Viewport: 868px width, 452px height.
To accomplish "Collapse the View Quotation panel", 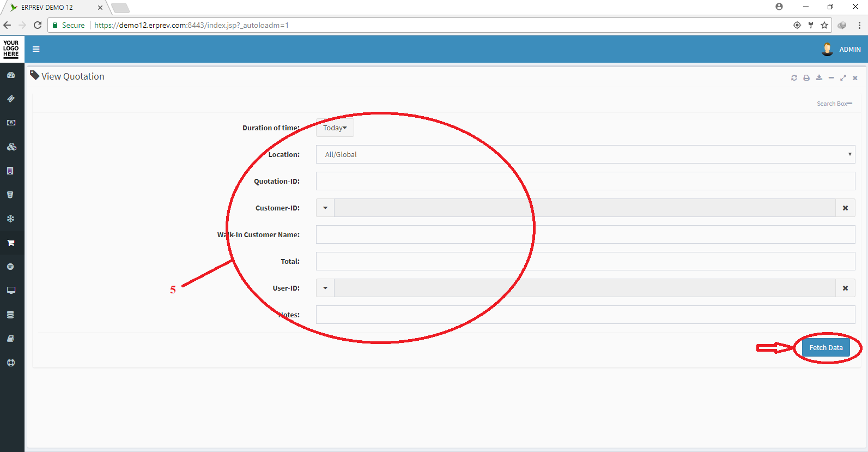I will click(831, 78).
